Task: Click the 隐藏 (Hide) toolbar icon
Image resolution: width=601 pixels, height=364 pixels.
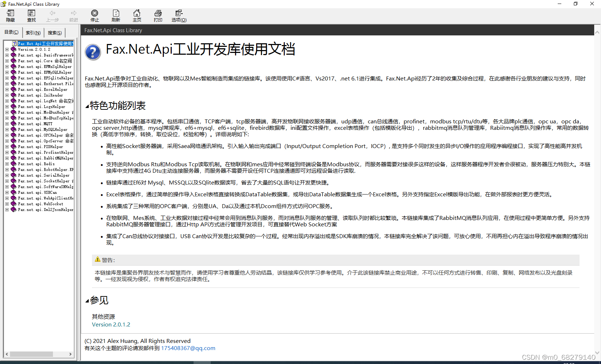Action: [x=10, y=16]
